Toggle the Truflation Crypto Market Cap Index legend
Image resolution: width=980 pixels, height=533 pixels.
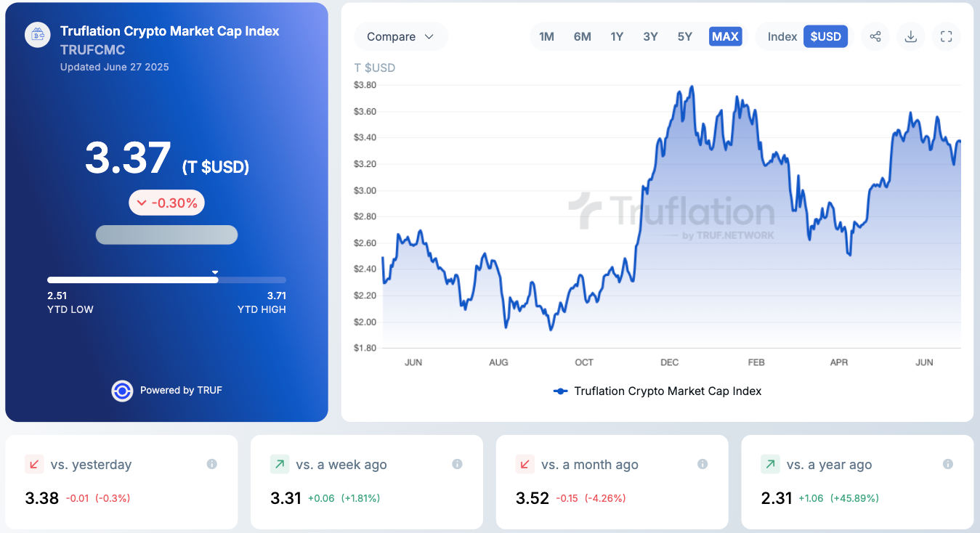pos(657,391)
